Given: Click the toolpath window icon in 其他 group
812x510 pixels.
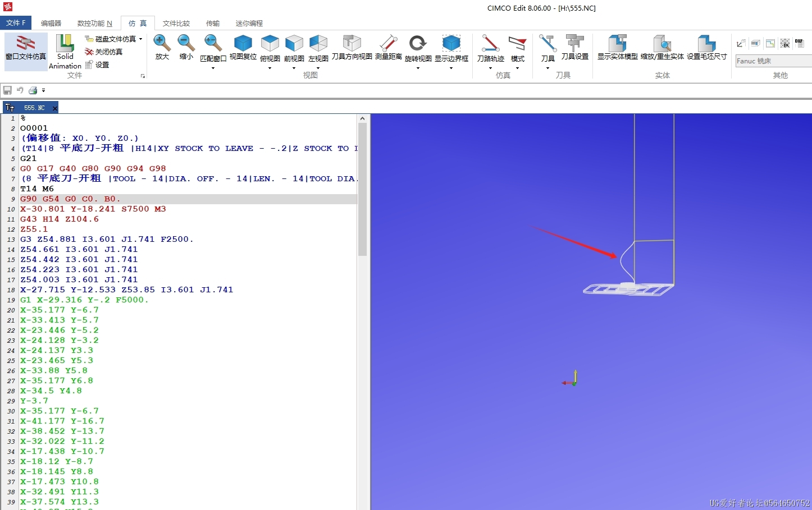Looking at the screenshot, I should tap(770, 43).
